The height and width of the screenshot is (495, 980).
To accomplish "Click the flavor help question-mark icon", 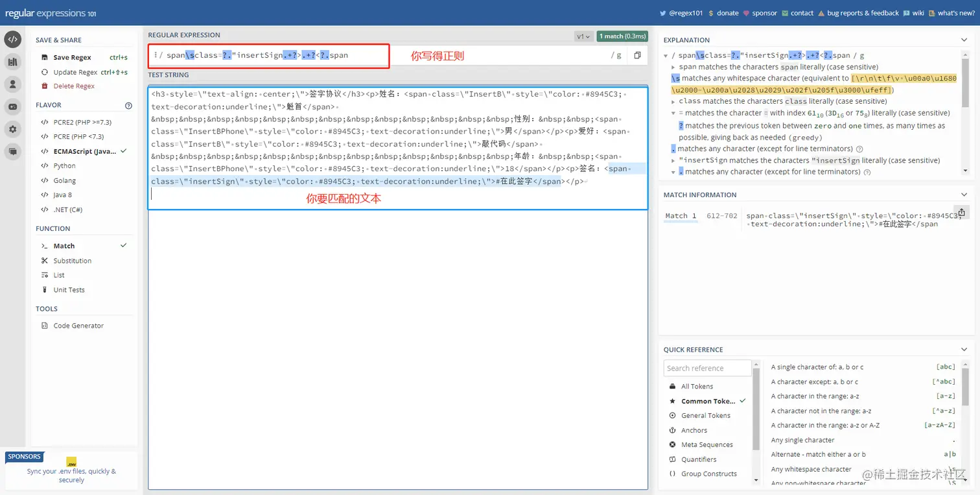I will click(x=128, y=105).
